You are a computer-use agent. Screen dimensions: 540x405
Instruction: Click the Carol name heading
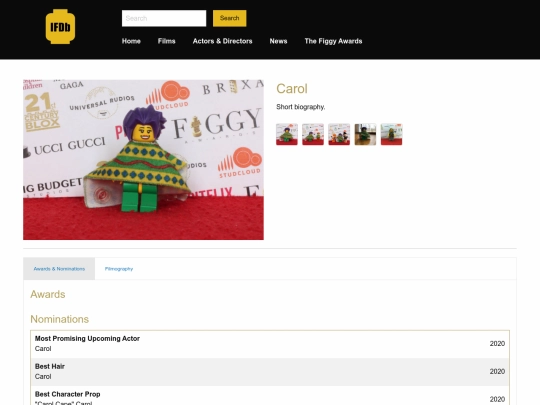click(x=292, y=89)
